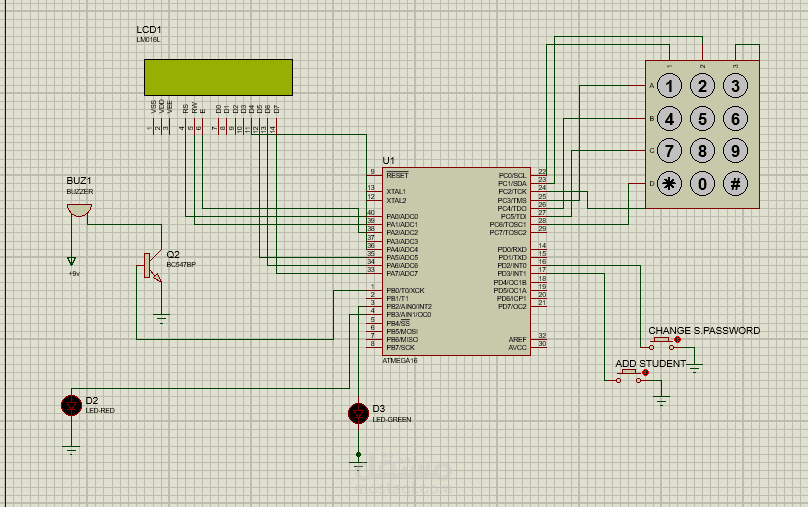This screenshot has width=808, height=507.
Task: Select the Q2 BC547BP transistor
Action: (x=152, y=267)
